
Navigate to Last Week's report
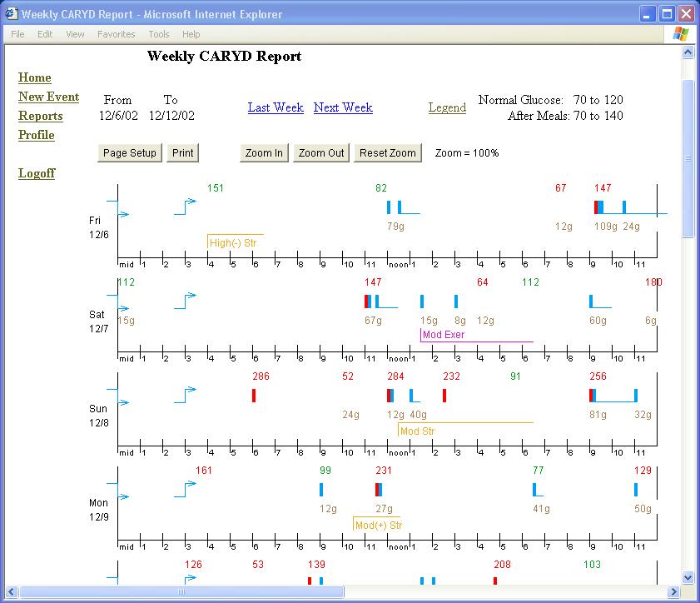[x=276, y=107]
